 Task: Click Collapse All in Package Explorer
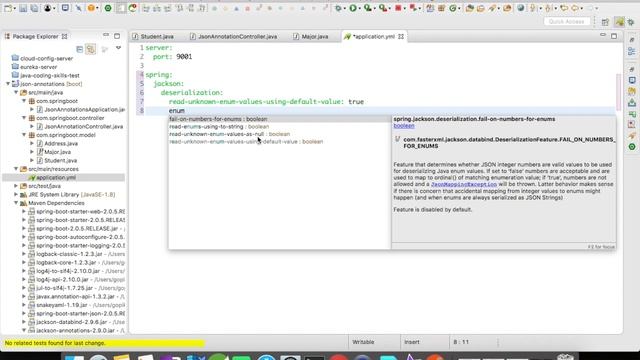pos(80,49)
